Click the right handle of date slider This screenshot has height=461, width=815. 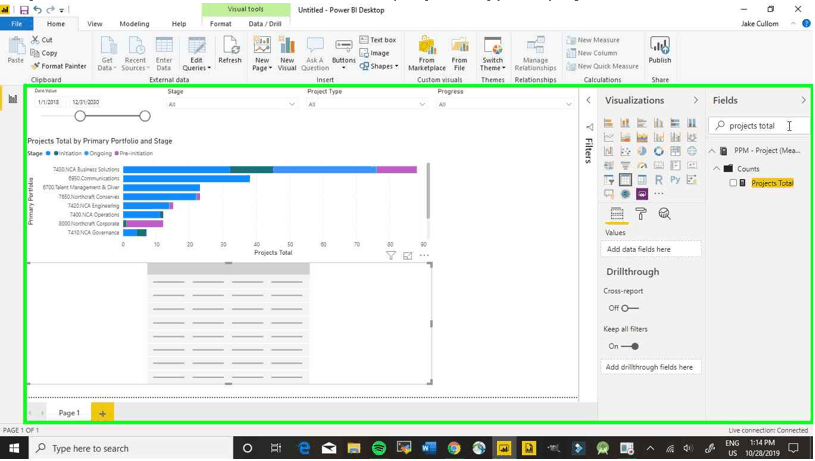(x=145, y=116)
